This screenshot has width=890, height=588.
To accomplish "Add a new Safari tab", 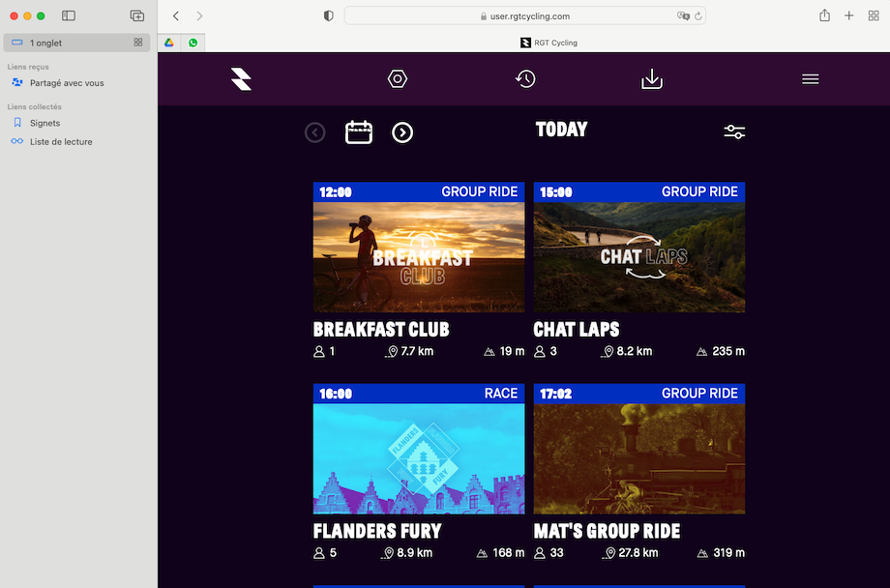I will (848, 15).
